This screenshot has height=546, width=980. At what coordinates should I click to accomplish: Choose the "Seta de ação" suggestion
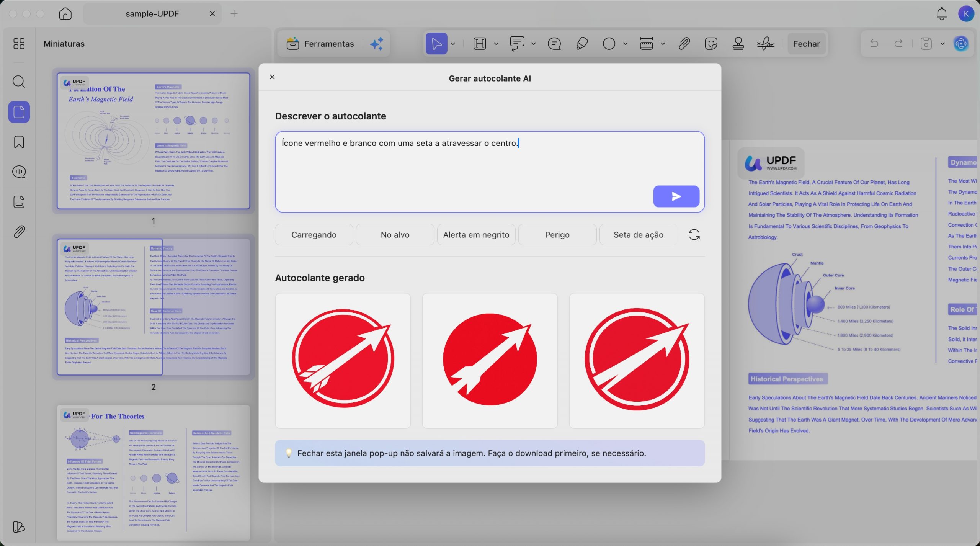638,235
